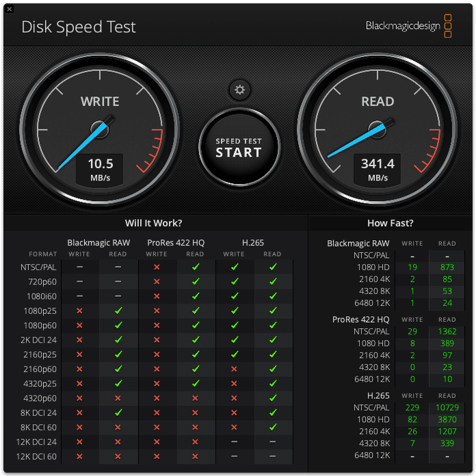Click Blackmagic RAW 6480 12K read value 24
The height and width of the screenshot is (476, 476).
tap(447, 303)
